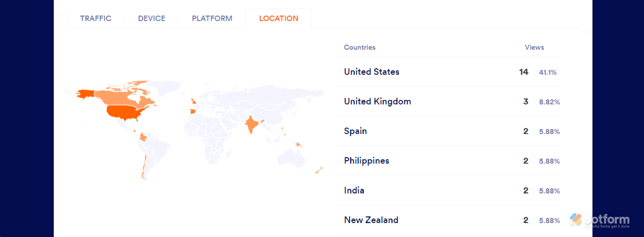Image resolution: width=644 pixels, height=237 pixels.
Task: Click the Location tab
Action: (x=278, y=18)
